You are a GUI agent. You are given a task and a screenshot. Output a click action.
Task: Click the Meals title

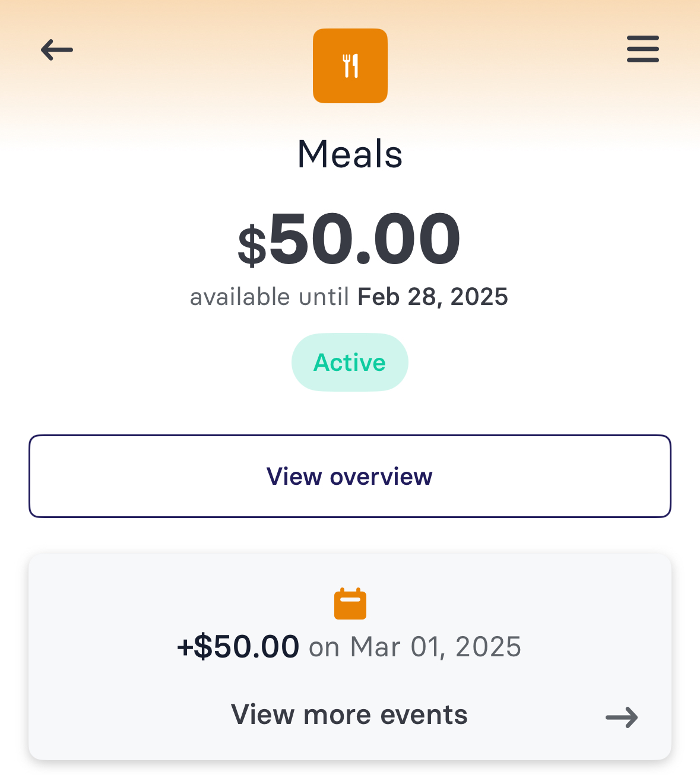click(350, 154)
